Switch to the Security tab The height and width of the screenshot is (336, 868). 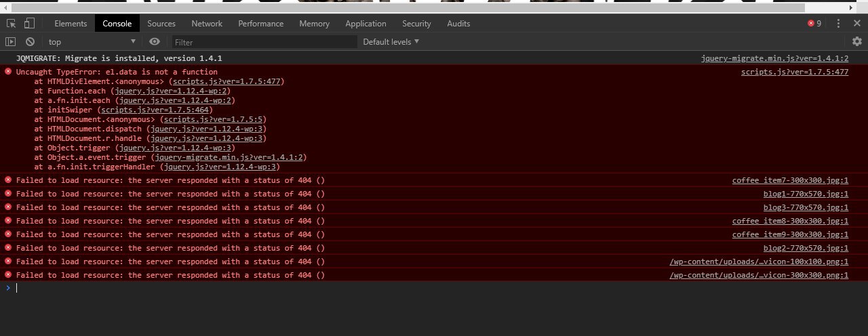pyautogui.click(x=416, y=24)
